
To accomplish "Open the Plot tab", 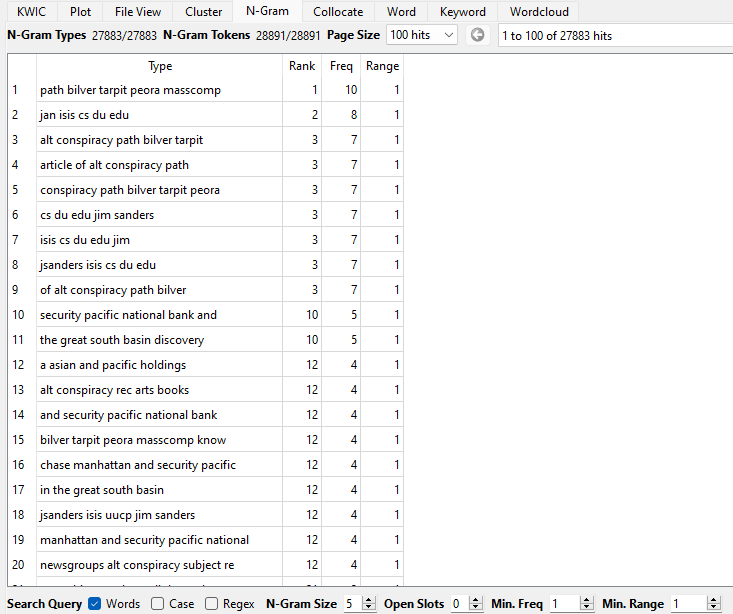I will click(80, 12).
